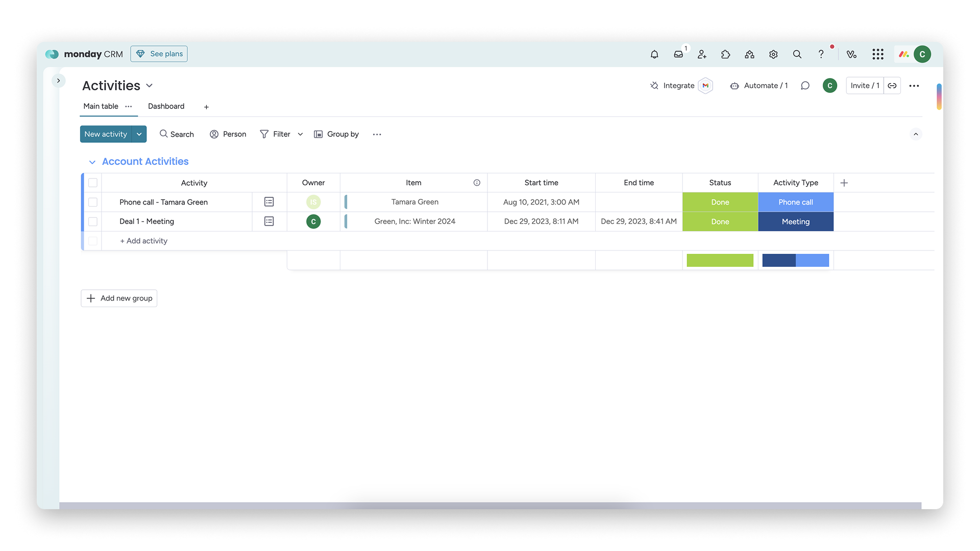This screenshot has height=551, width=980.
Task: Open the Filter dropdown arrow
Action: (x=300, y=134)
